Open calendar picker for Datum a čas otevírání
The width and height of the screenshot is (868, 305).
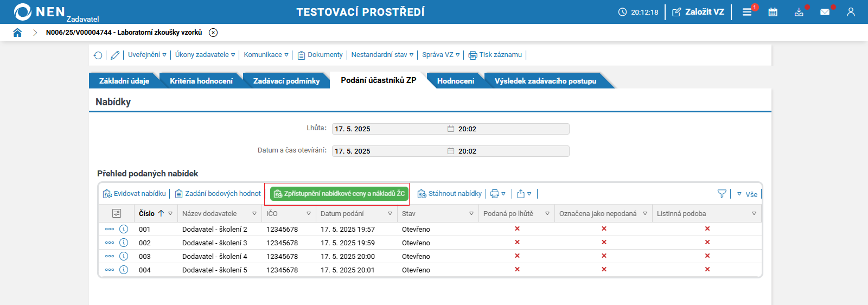coord(451,151)
